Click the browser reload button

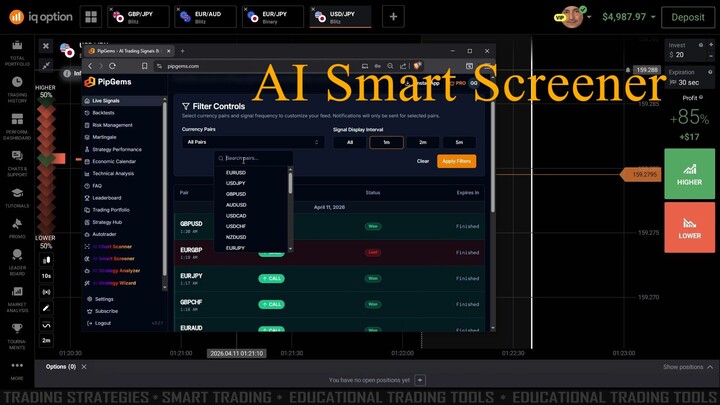coord(112,66)
